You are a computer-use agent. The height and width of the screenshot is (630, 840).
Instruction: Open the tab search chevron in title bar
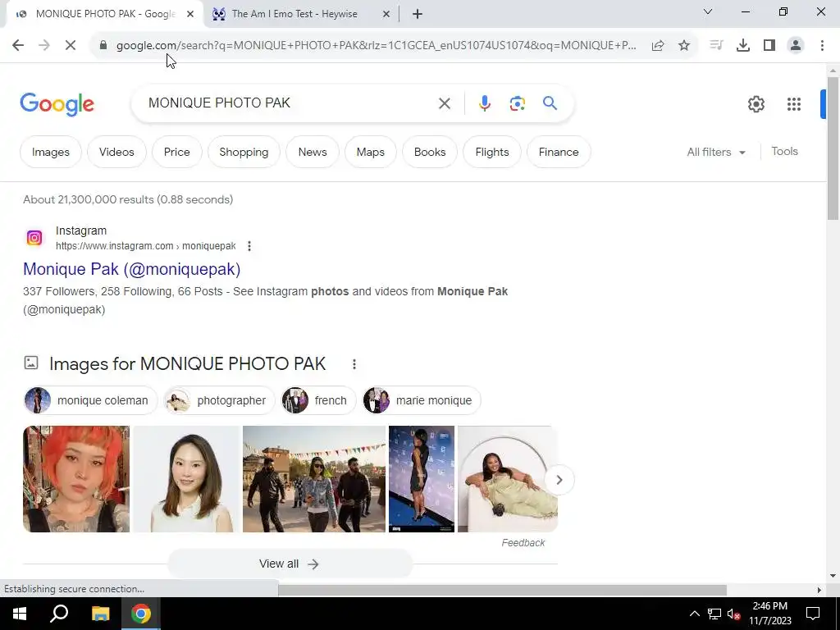[708, 11]
